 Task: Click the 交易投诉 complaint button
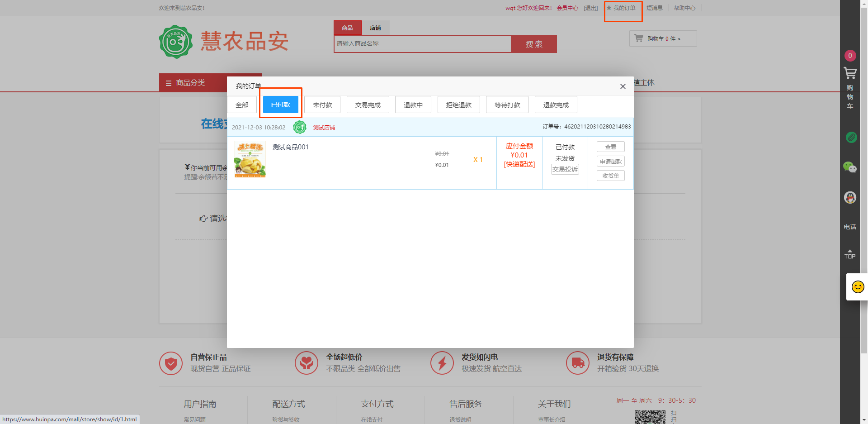point(565,169)
